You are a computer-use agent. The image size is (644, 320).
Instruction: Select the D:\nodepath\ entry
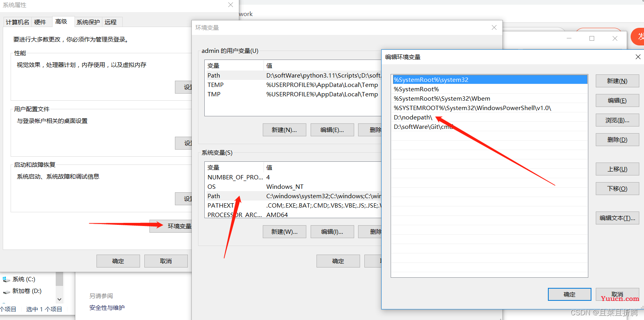point(489,117)
